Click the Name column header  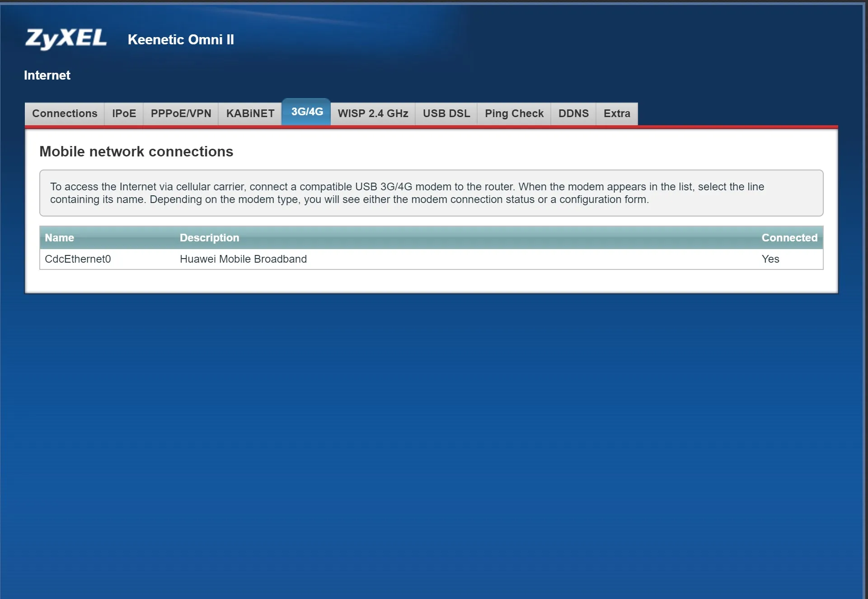[59, 238]
